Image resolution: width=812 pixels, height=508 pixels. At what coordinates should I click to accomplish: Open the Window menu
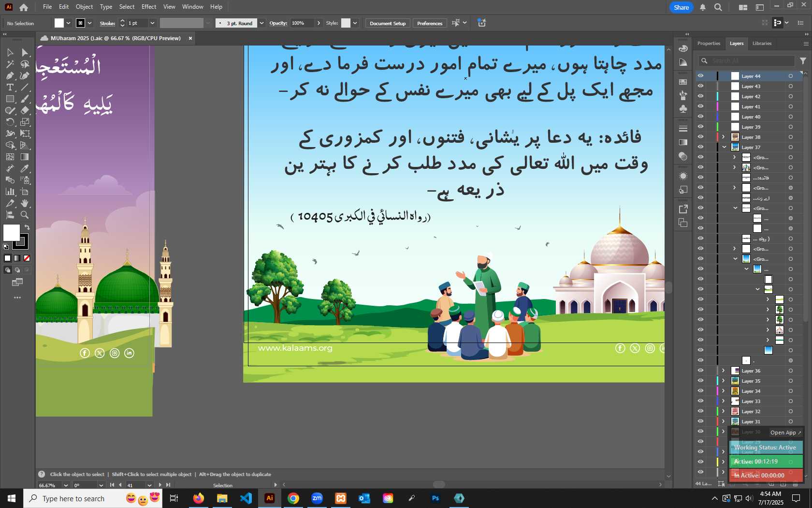[x=193, y=7]
